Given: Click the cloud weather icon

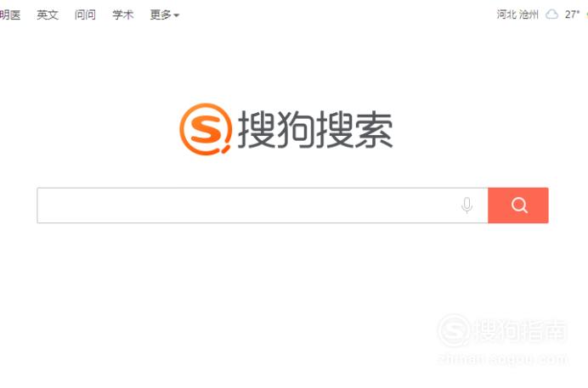Looking at the screenshot, I should pyautogui.click(x=551, y=14).
